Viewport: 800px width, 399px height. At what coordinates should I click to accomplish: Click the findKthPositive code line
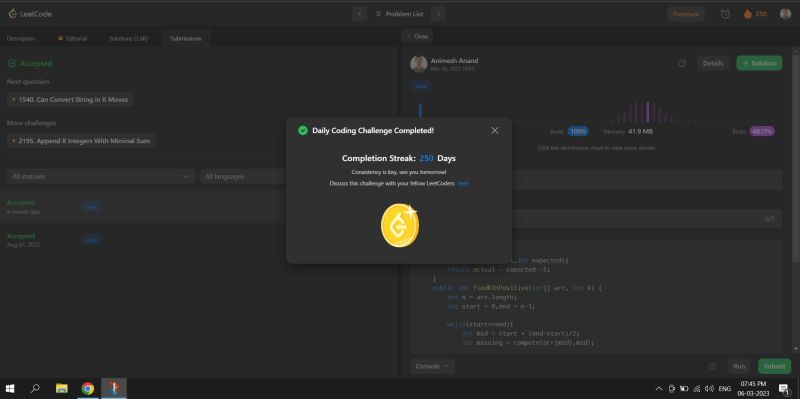tap(517, 288)
